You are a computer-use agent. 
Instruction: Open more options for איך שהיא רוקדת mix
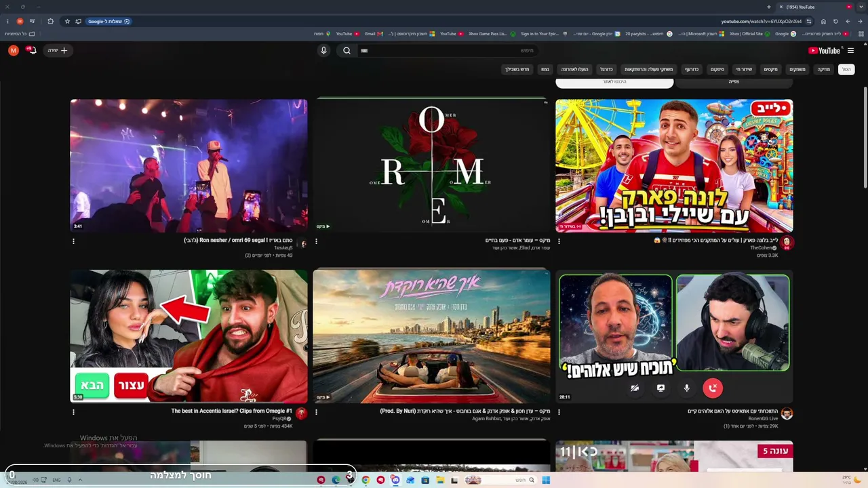316,412
